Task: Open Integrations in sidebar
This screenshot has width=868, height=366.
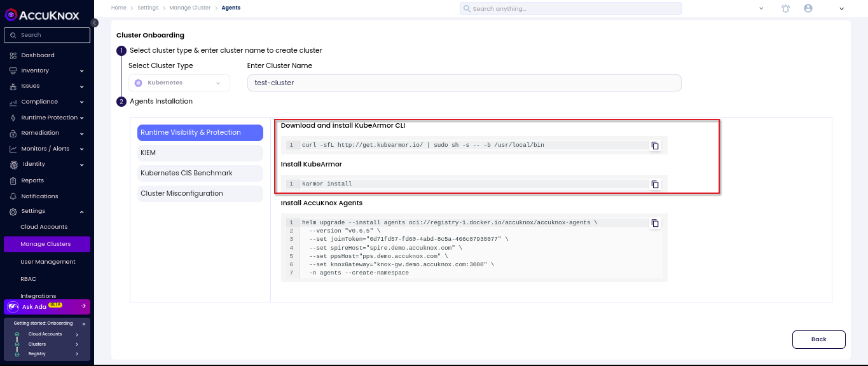Action: 38,296
